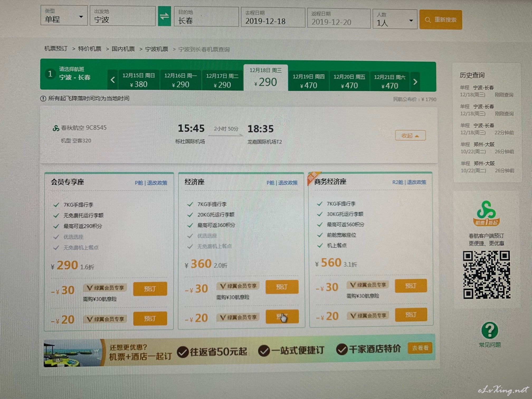Open 常见问题 question mark icon
The width and height of the screenshot is (532, 399).
point(490,330)
